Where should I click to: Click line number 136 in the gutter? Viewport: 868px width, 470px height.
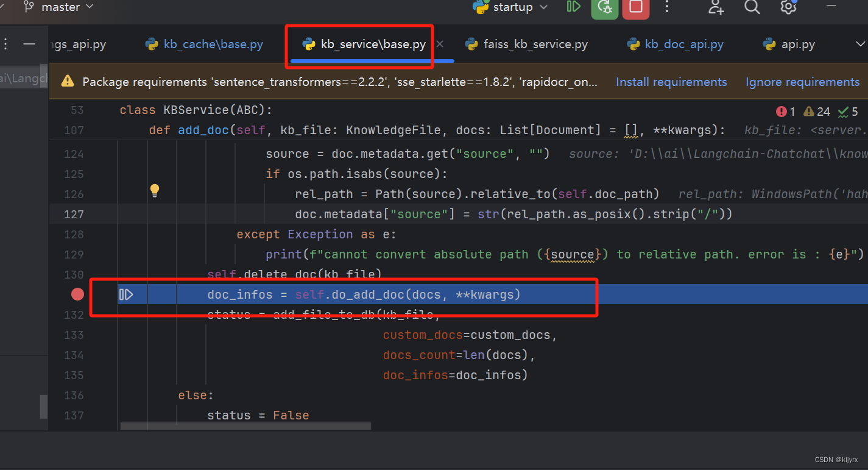74,395
